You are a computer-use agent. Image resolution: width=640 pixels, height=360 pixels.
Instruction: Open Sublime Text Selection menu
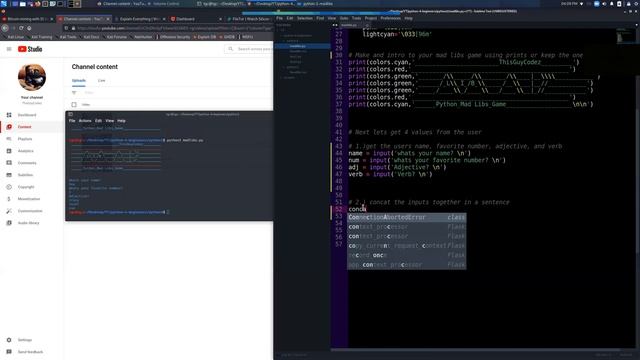point(304,18)
